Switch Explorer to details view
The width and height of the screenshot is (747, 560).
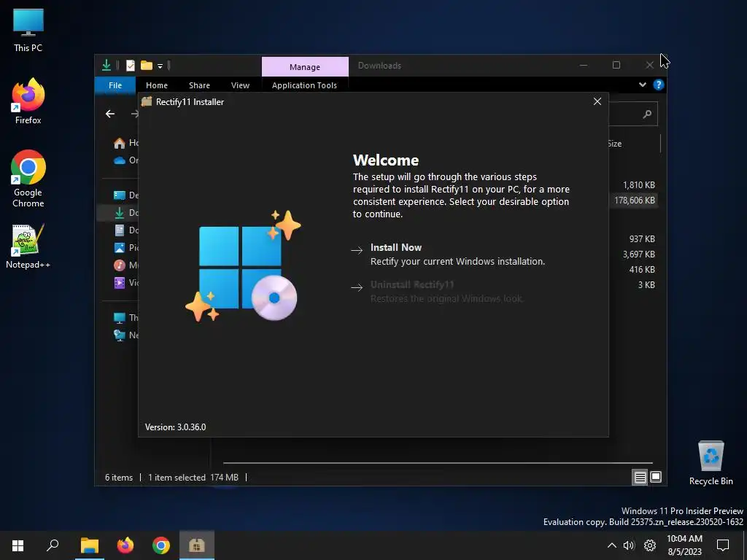pos(640,477)
